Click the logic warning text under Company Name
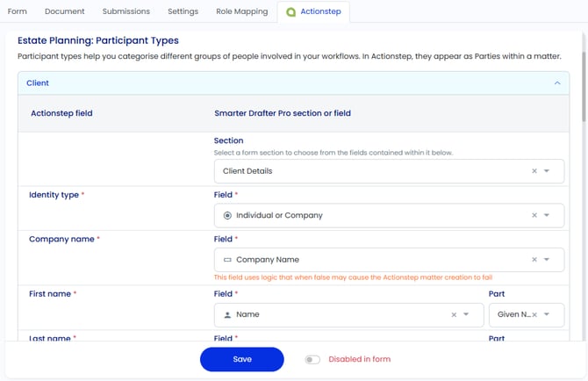Image resolution: width=588 pixels, height=381 pixels. 353,277
